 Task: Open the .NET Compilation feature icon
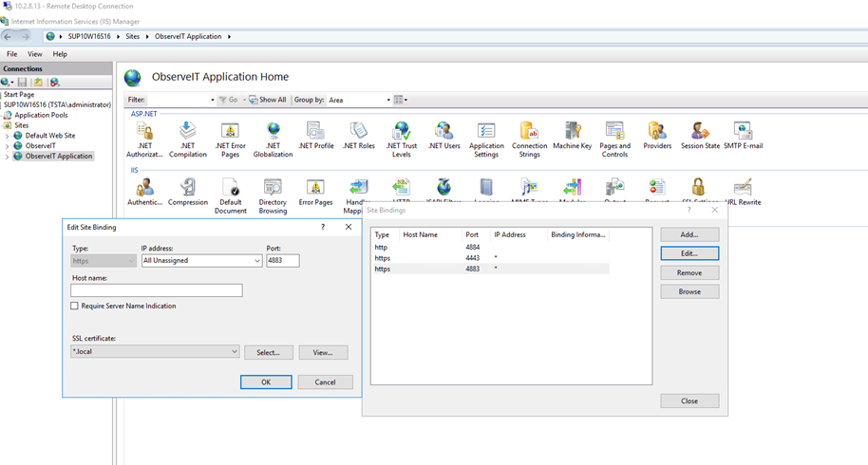coord(187,132)
